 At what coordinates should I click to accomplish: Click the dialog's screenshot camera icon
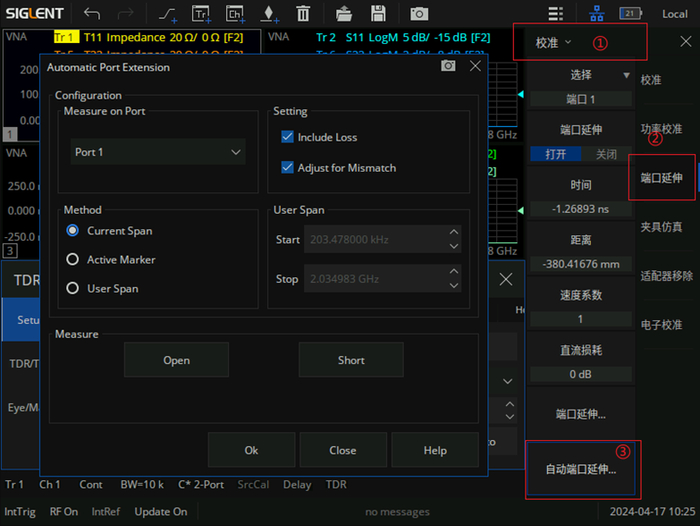click(x=448, y=66)
